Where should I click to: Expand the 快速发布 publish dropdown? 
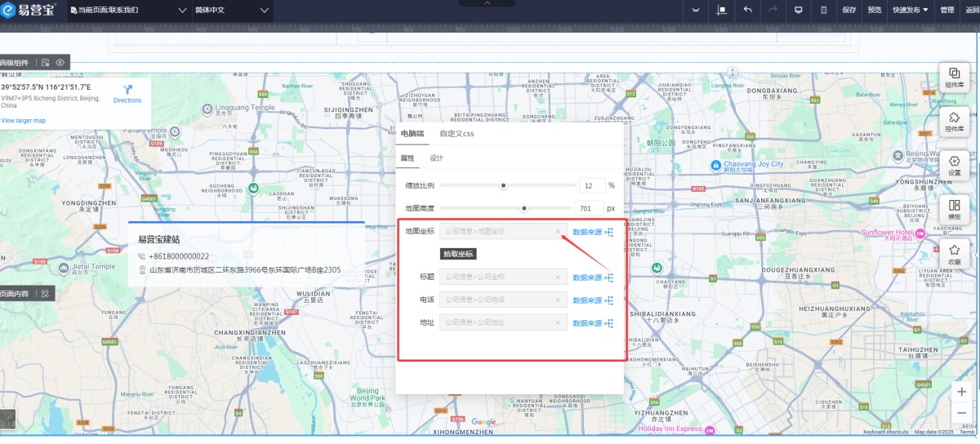point(910,11)
